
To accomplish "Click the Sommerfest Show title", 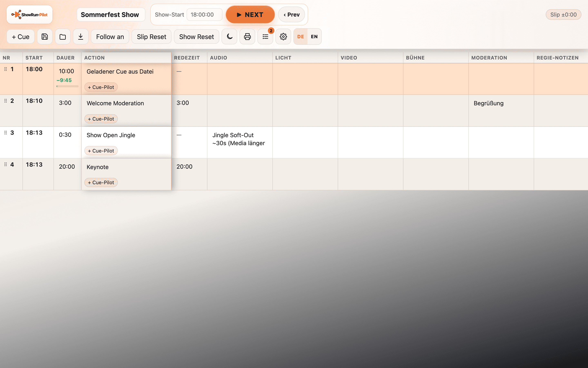I will click(111, 15).
